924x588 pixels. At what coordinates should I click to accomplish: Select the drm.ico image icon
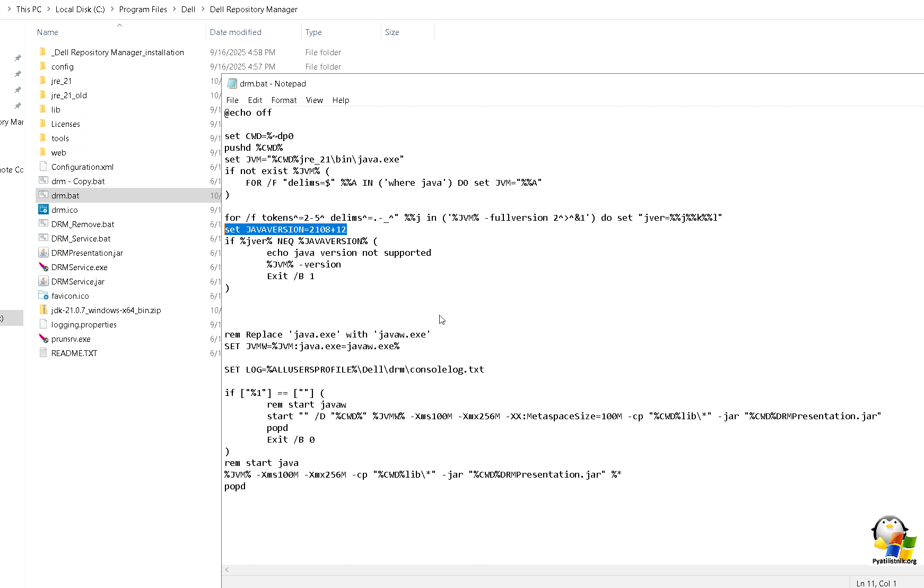point(43,210)
